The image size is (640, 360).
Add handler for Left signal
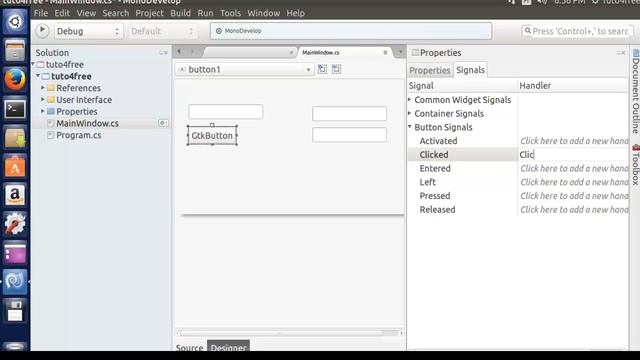(x=573, y=182)
